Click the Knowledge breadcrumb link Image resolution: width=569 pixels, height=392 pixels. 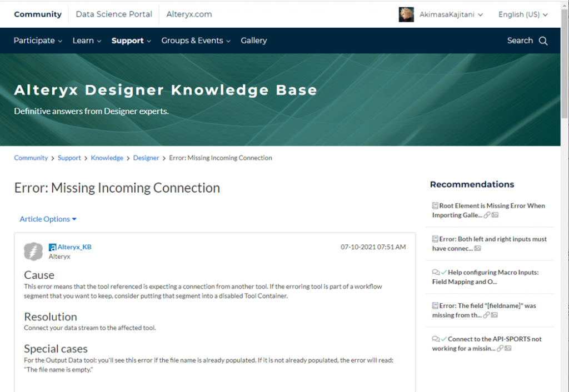click(107, 158)
